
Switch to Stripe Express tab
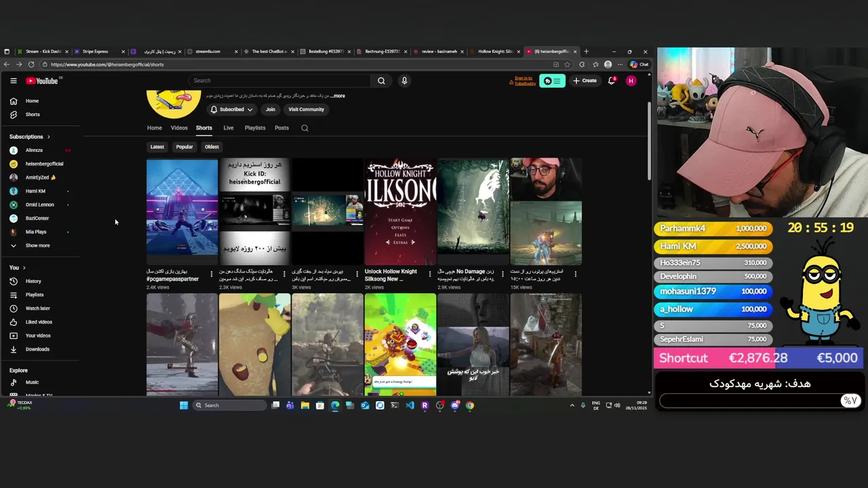tap(99, 52)
